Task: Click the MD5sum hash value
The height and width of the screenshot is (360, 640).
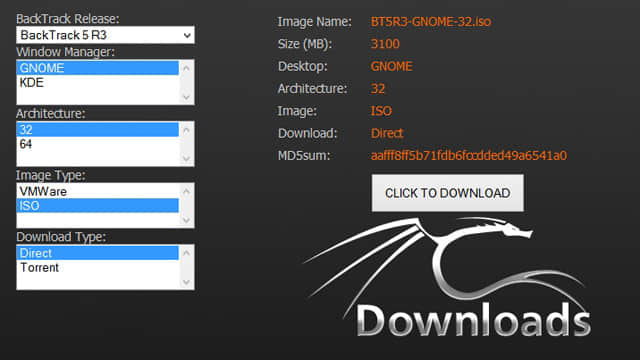Action: [469, 156]
